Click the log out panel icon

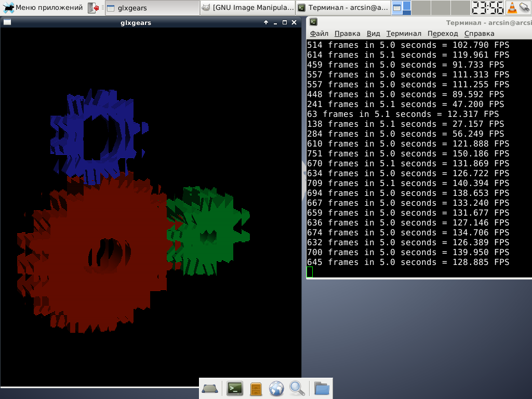(94, 8)
